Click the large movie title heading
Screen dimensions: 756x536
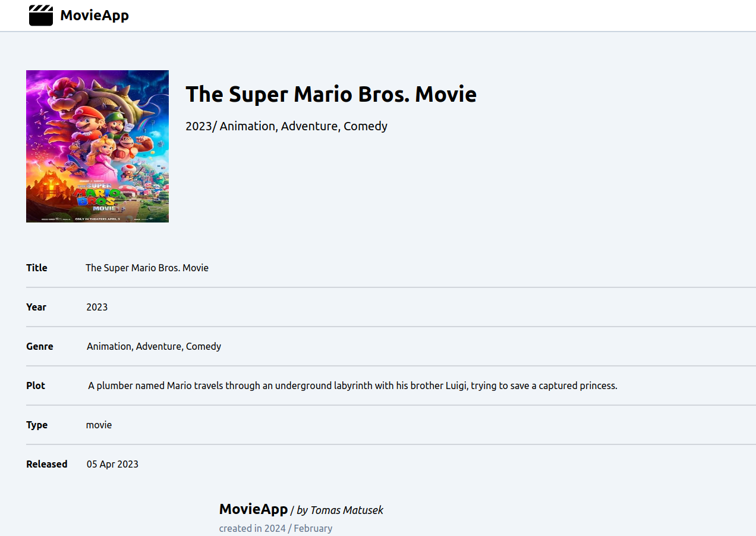coord(331,94)
